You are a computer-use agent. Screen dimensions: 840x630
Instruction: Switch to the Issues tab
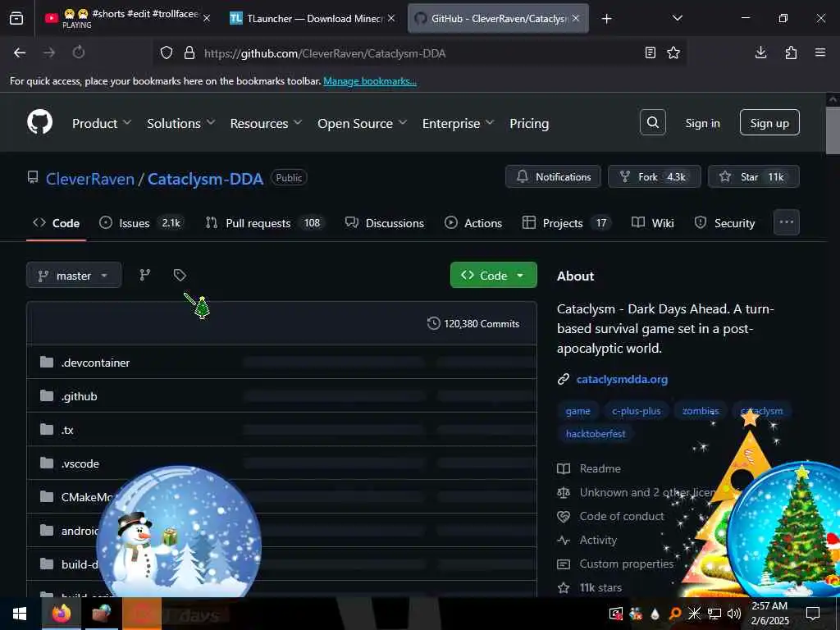tap(143, 223)
